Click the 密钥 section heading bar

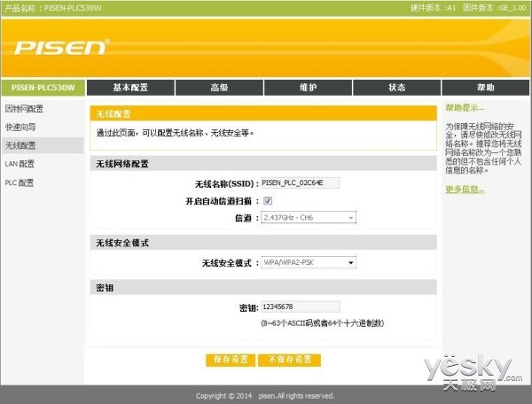tap(263, 288)
